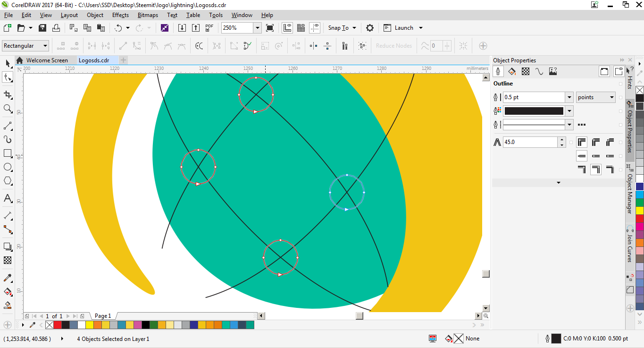Select the Zoom magnifier tool in toolbox
Screen dimensions: 644x348
coord(8,109)
